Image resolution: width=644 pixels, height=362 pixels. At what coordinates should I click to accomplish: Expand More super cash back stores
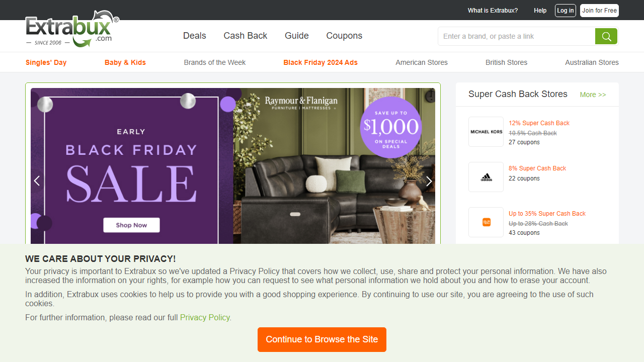pyautogui.click(x=593, y=95)
